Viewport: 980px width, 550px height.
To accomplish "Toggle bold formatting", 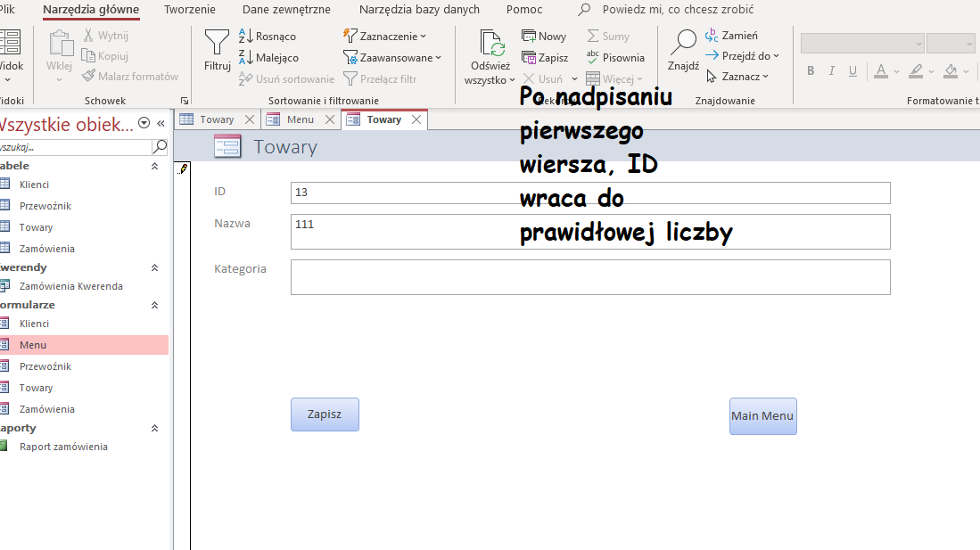I will coord(811,70).
